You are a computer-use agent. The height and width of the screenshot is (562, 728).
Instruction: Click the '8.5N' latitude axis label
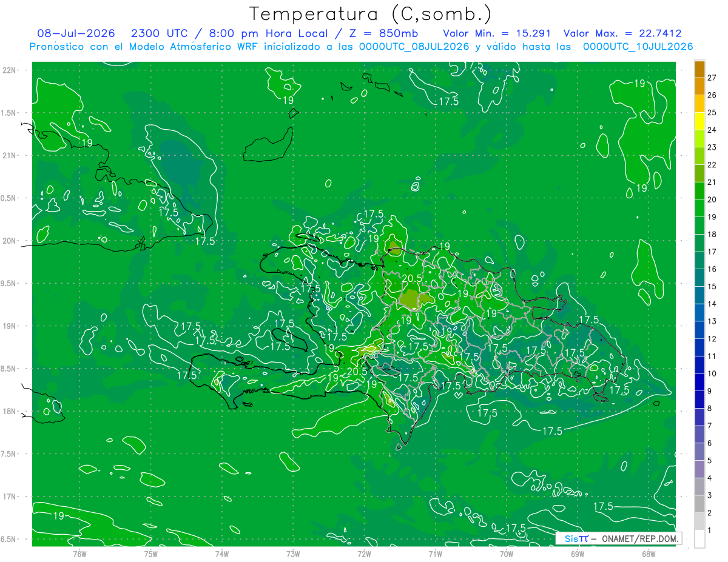[8, 369]
